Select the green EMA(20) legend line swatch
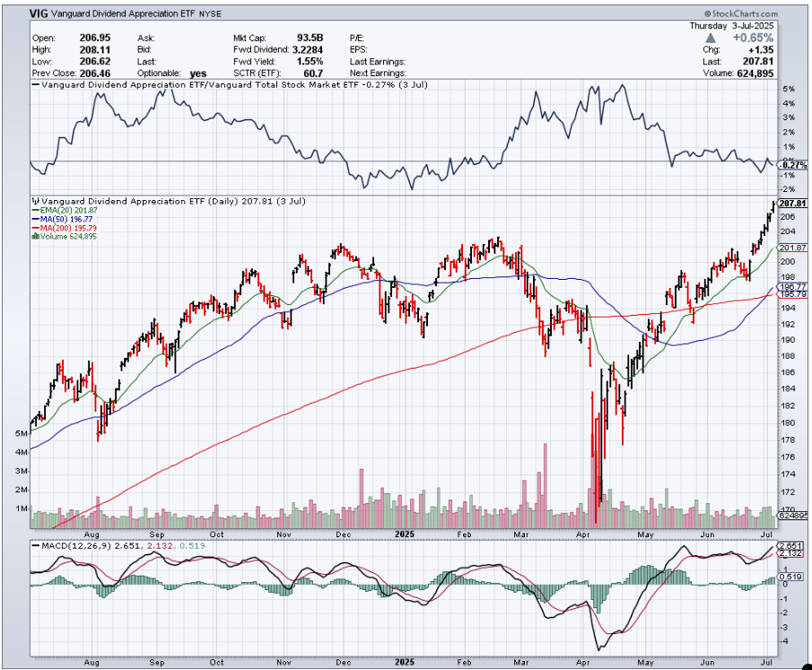812x670 pixels. pyautogui.click(x=36, y=210)
